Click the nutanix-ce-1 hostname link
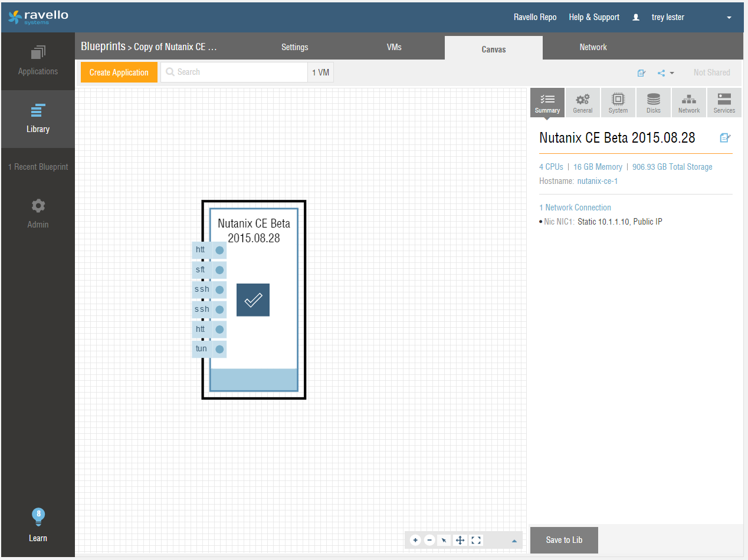 coord(597,181)
